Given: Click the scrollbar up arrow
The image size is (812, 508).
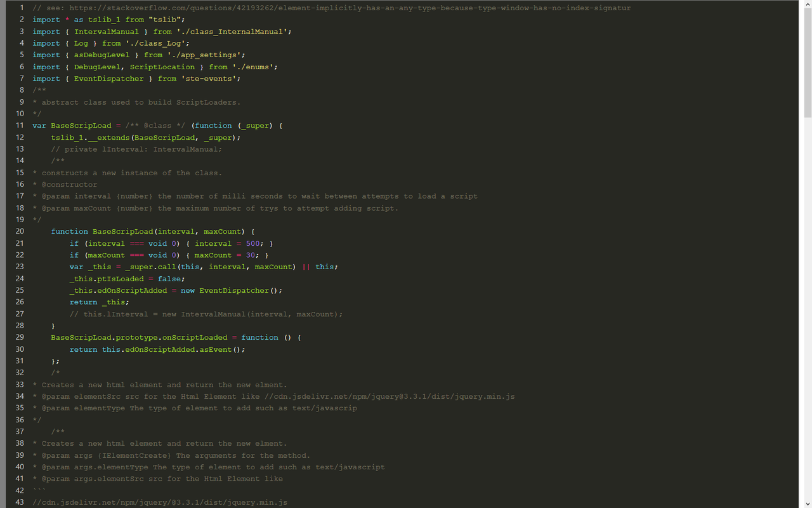Looking at the screenshot, I should pyautogui.click(x=807, y=5).
